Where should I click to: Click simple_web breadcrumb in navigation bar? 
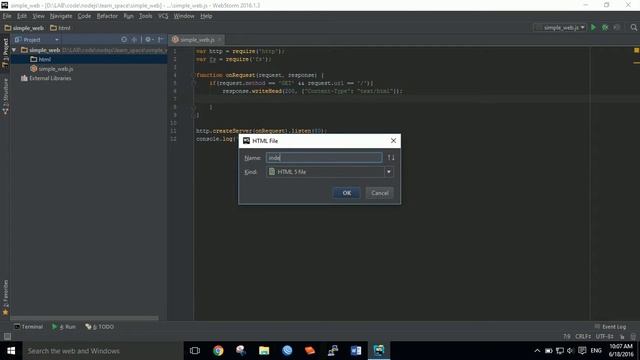[24, 28]
